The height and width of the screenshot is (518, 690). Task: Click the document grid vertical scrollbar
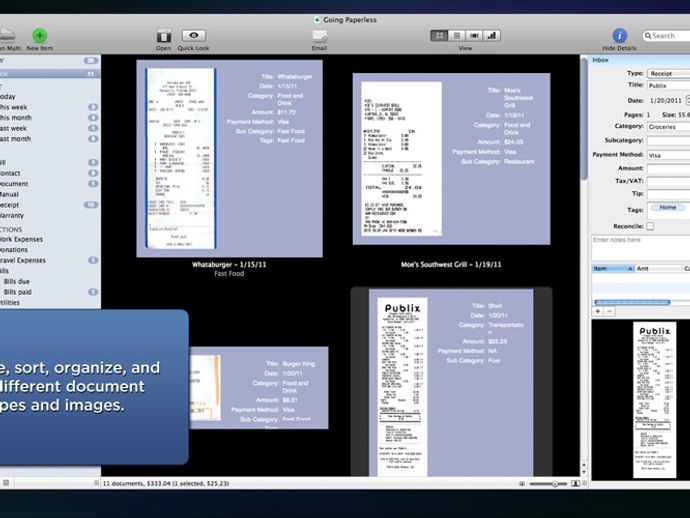584,119
